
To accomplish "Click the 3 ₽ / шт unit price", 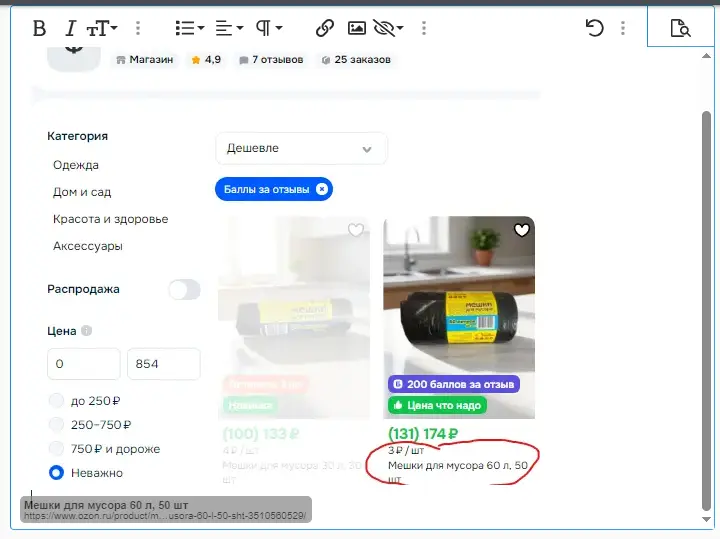I will click(x=405, y=450).
